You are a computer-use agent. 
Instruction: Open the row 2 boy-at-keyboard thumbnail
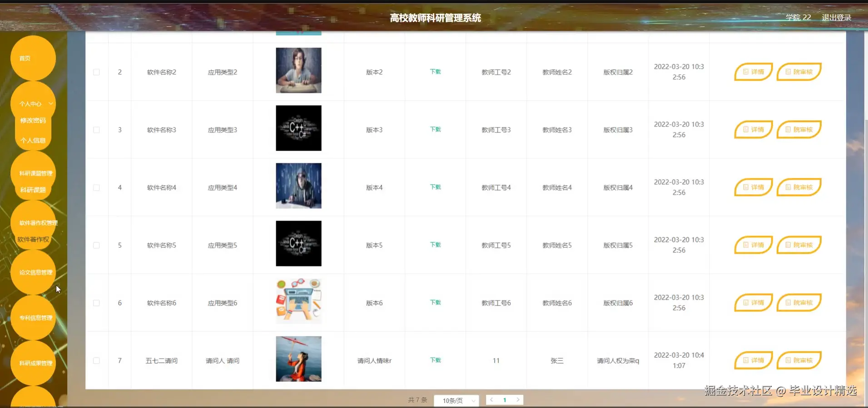298,70
